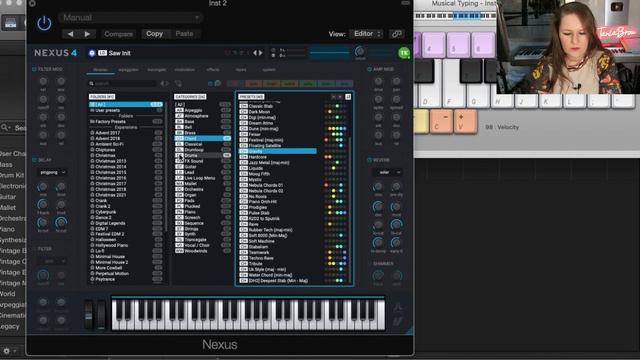Switch to the layers tab
The width and height of the screenshot is (640, 360).
click(241, 70)
